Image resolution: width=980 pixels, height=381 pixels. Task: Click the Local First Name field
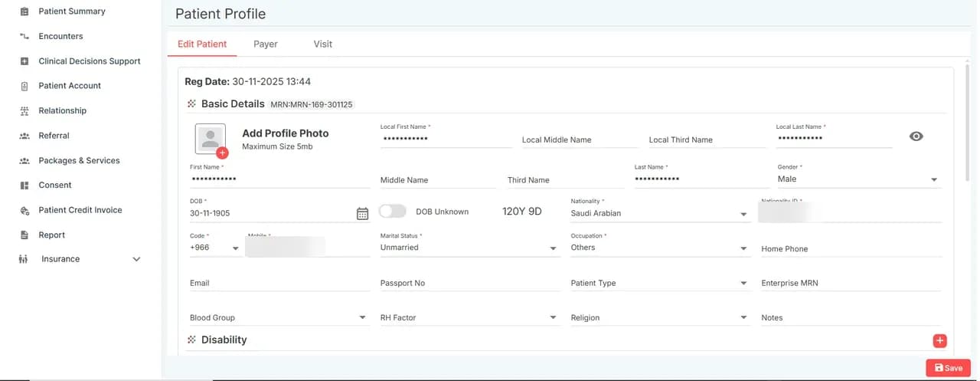coord(446,139)
